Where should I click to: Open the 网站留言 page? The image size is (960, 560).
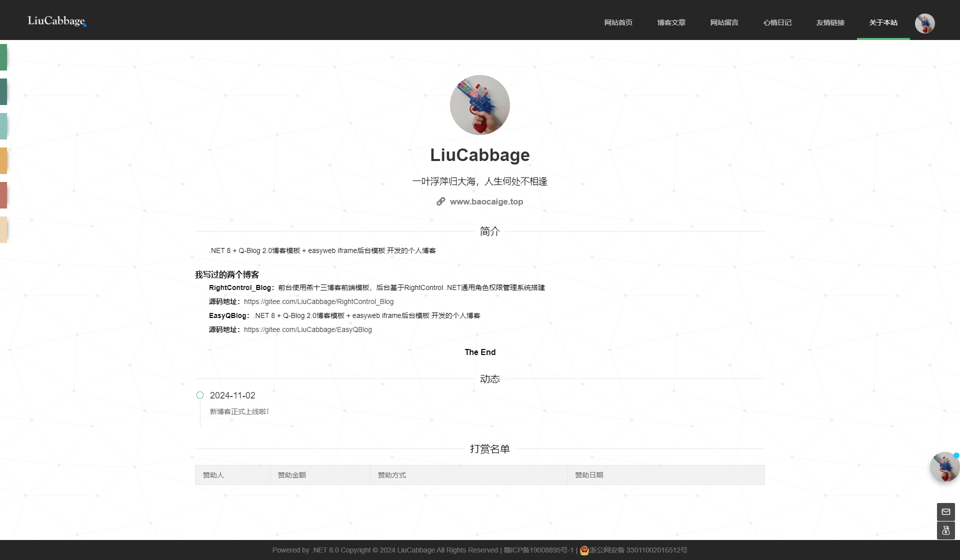tap(724, 22)
